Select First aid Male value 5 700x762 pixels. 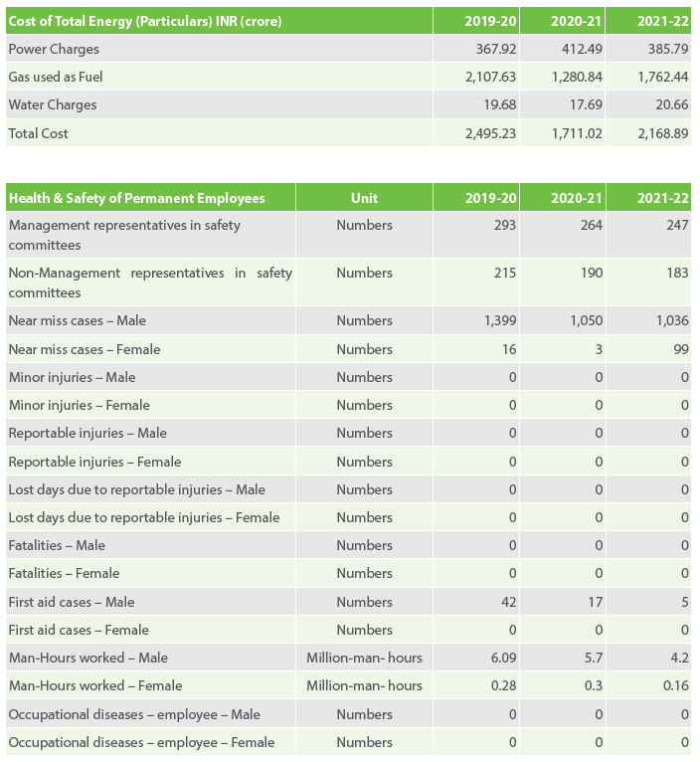pyautogui.click(x=685, y=602)
